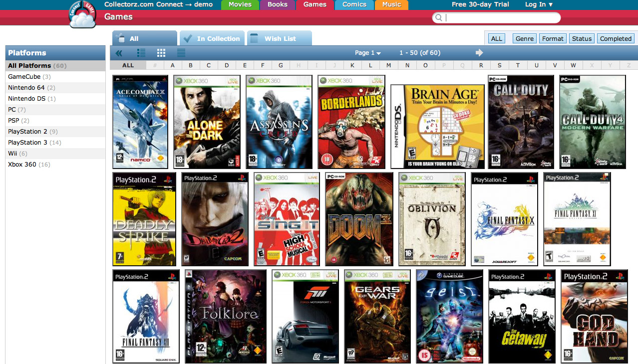The width and height of the screenshot is (638, 364).
Task: Jump to letter A in alphabet bar
Action: click(x=173, y=65)
